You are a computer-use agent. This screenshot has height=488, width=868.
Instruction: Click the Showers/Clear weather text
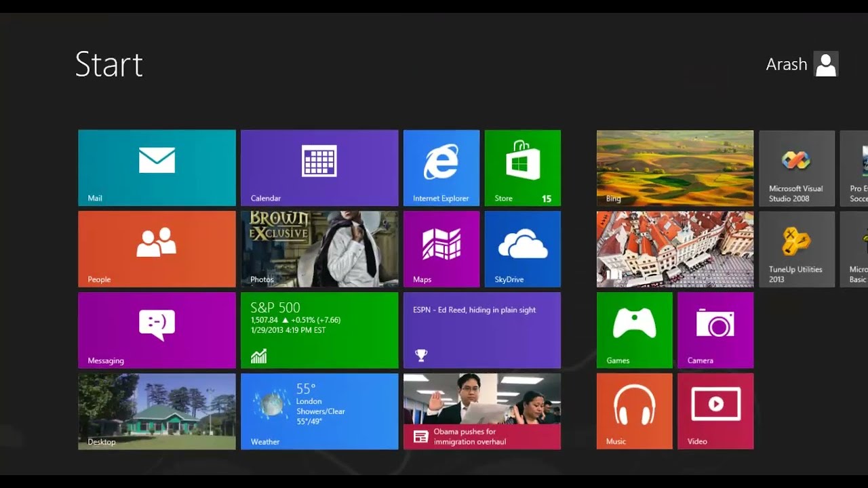point(321,411)
